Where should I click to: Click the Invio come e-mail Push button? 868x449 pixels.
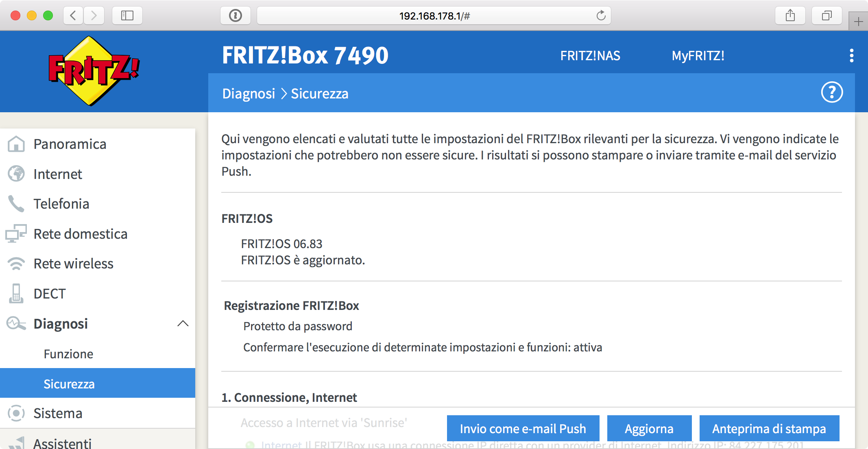[523, 428]
